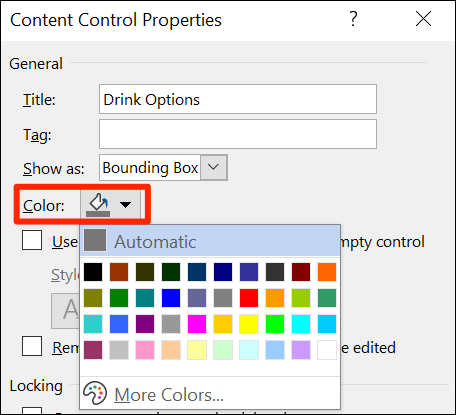Open the More Colors palette icon
The width and height of the screenshot is (456, 415).
pyautogui.click(x=95, y=394)
